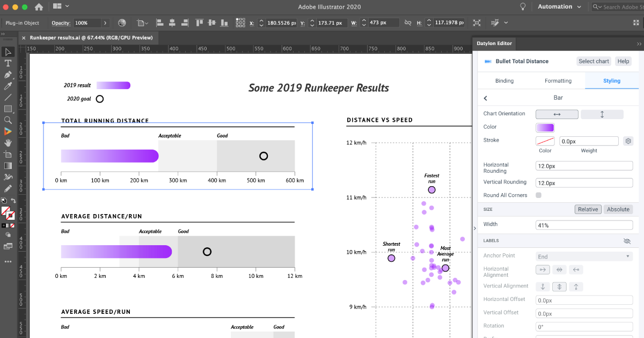
Task: Switch to the Formatting tab
Action: pyautogui.click(x=558, y=80)
